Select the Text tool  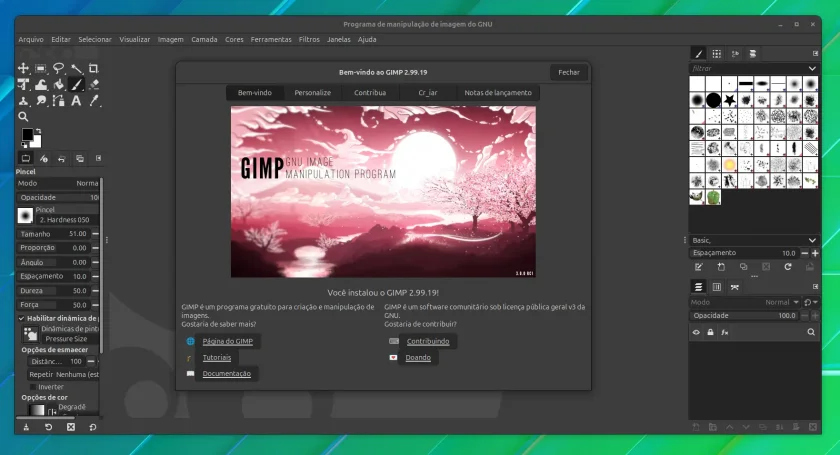[77, 100]
